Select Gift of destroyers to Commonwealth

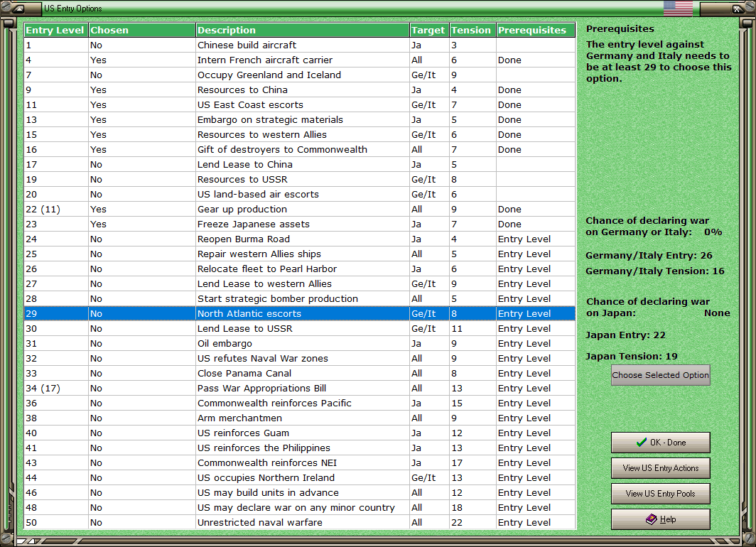coord(300,150)
